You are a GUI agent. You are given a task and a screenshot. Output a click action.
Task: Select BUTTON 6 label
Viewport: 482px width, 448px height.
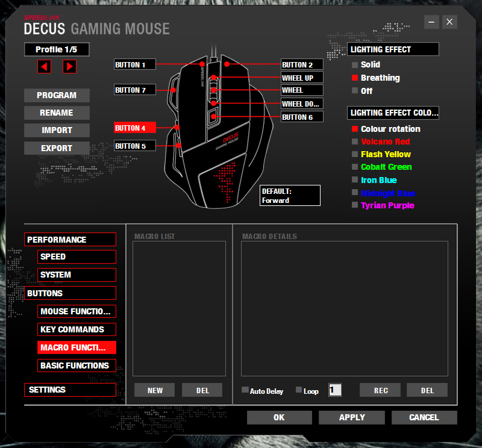[x=302, y=117]
